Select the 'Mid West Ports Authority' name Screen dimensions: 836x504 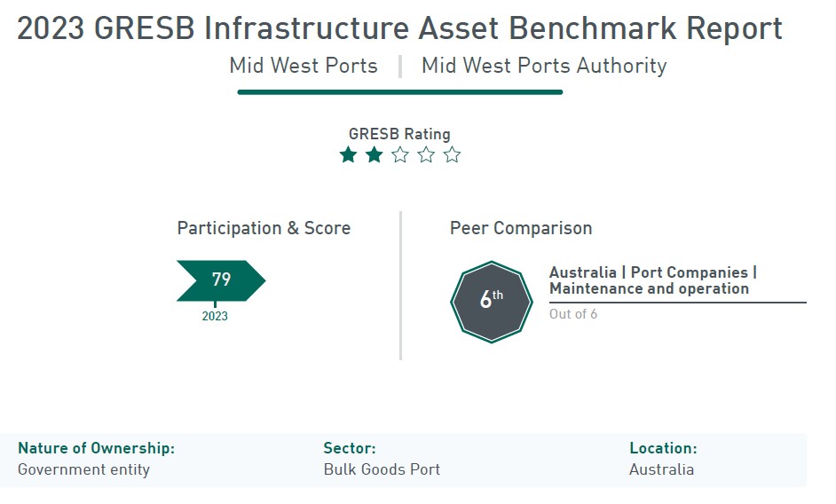[x=544, y=66]
